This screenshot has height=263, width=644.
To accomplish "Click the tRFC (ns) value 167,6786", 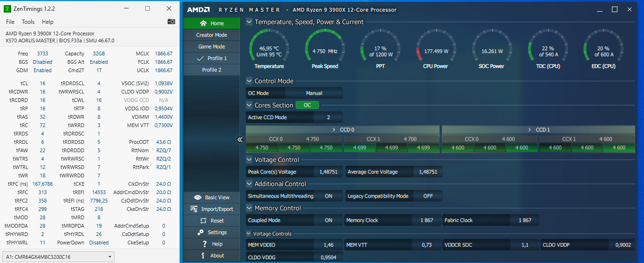I will point(43,184).
